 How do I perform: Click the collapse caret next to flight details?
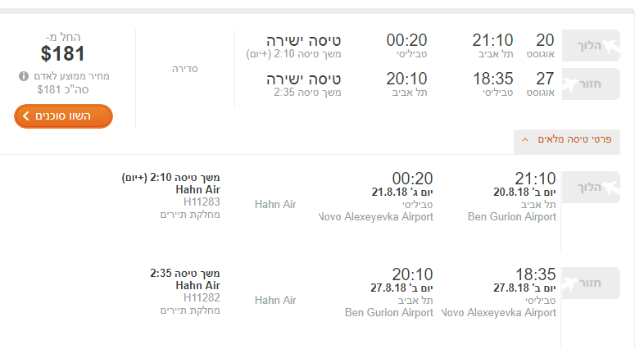[525, 140]
